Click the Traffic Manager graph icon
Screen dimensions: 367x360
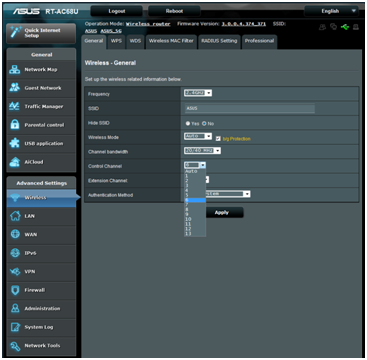(x=15, y=107)
